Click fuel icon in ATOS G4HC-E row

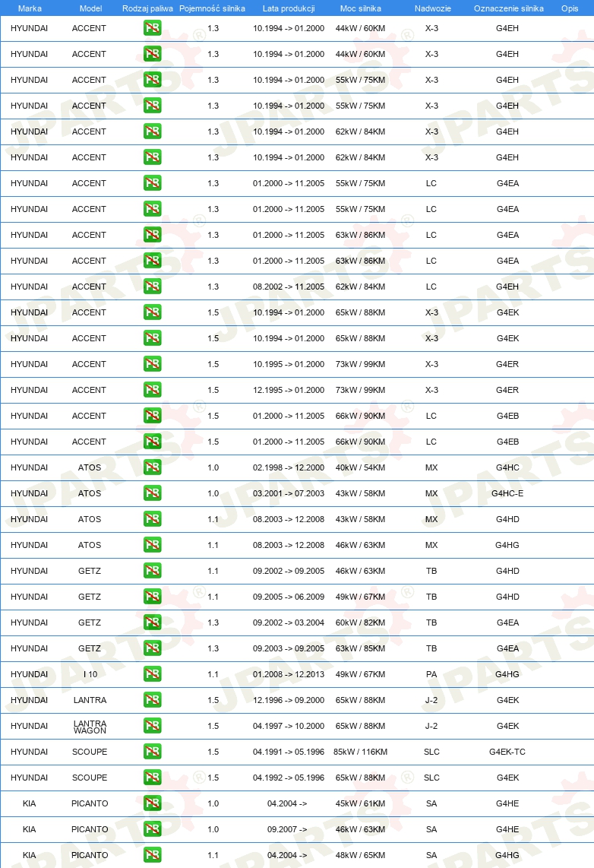pos(153,493)
